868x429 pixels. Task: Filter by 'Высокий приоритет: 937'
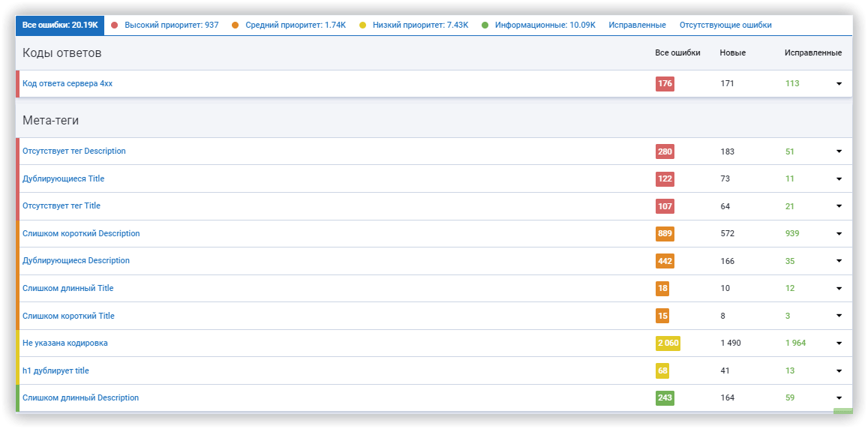coord(171,25)
